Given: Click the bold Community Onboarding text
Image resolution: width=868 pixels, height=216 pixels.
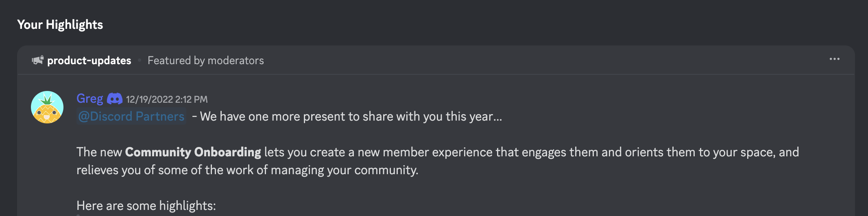Looking at the screenshot, I should pyautogui.click(x=193, y=152).
